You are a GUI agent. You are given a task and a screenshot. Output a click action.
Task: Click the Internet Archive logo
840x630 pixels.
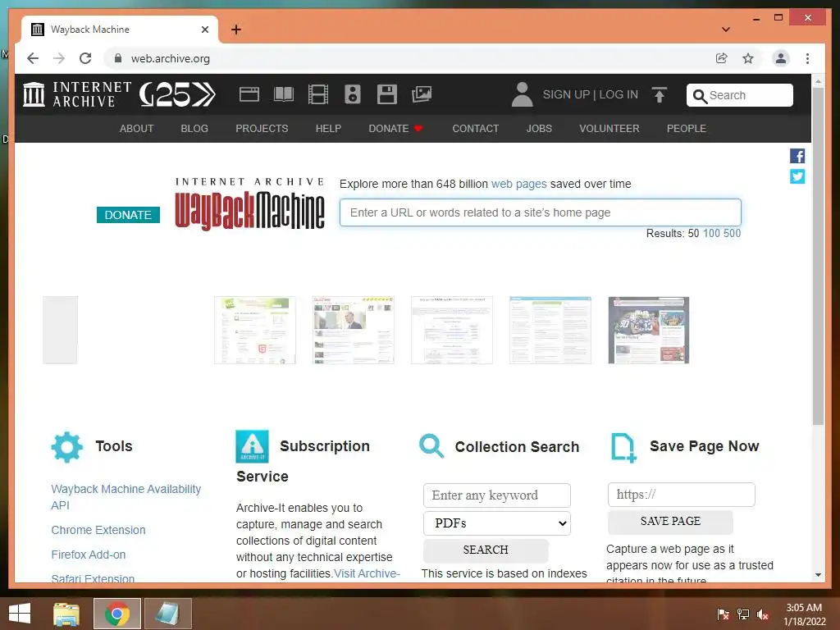[77, 94]
